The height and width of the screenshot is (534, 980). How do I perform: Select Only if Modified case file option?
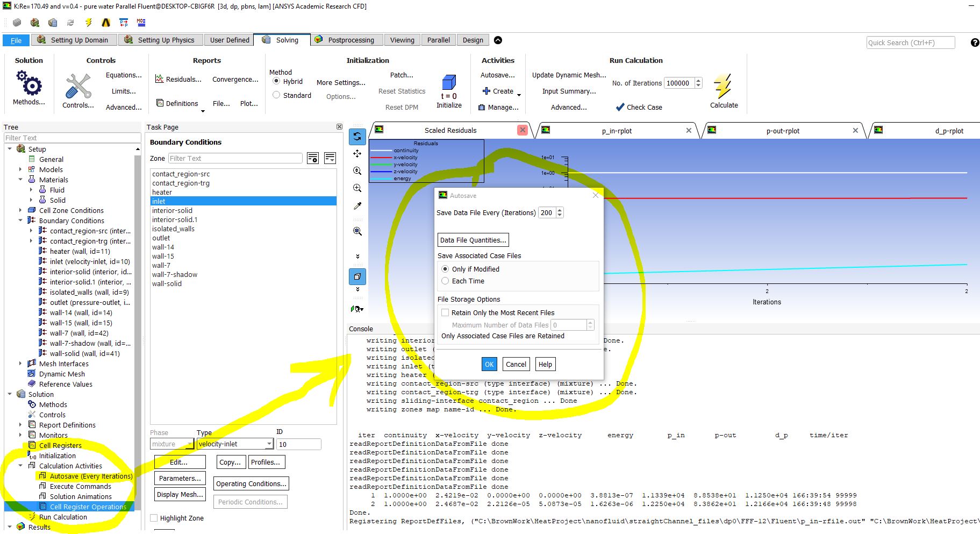[x=445, y=269]
